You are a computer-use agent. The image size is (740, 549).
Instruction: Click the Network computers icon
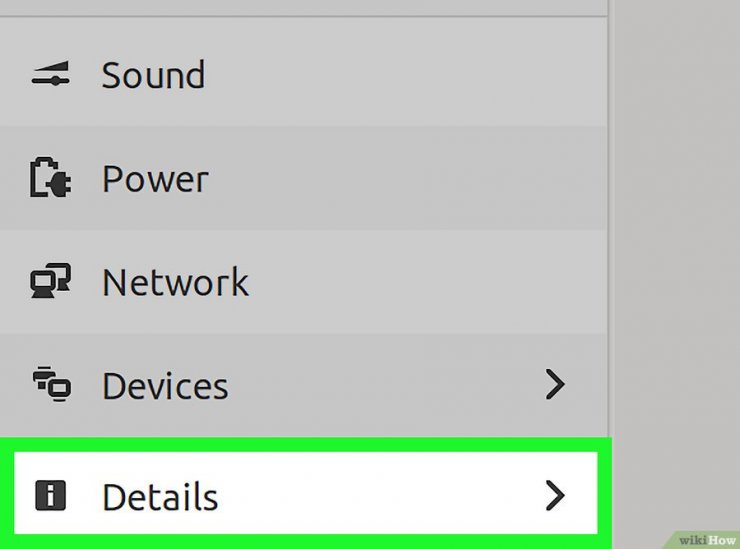click(x=50, y=281)
